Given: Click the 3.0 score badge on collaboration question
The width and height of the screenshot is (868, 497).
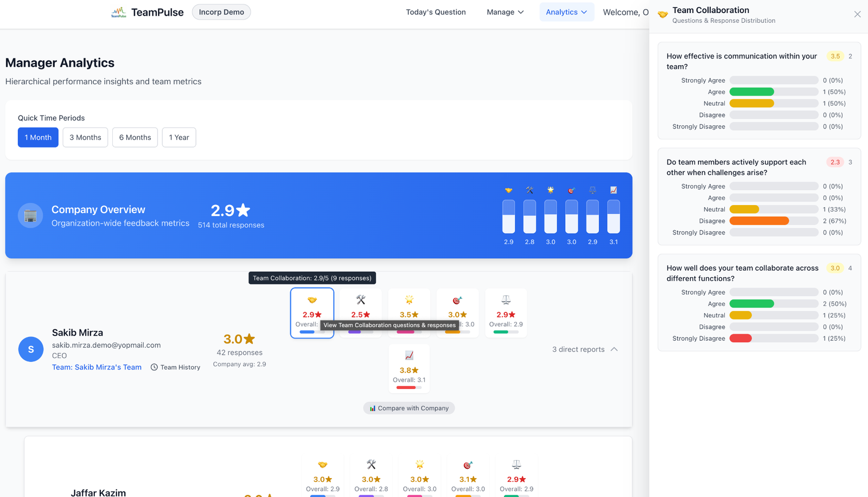Looking at the screenshot, I should point(835,268).
